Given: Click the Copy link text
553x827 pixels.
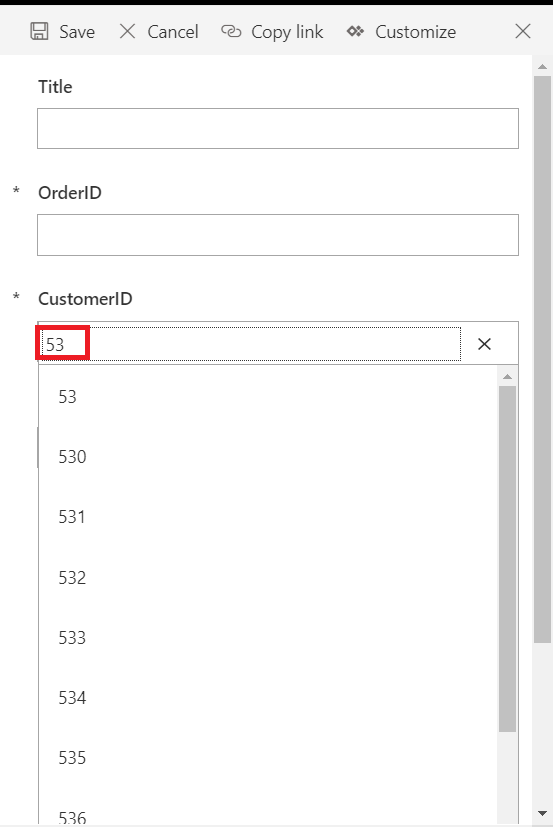Looking at the screenshot, I should [x=287, y=32].
